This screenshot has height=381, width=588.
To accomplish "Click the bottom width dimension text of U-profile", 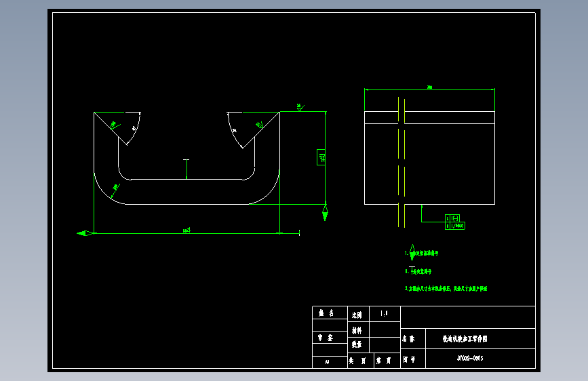I will tap(187, 230).
